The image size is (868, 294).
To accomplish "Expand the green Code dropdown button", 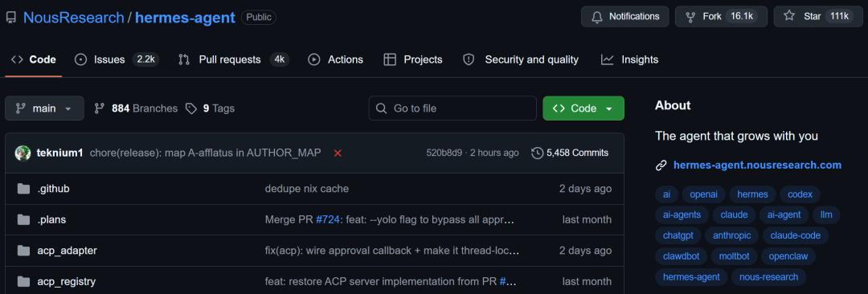I will (583, 108).
